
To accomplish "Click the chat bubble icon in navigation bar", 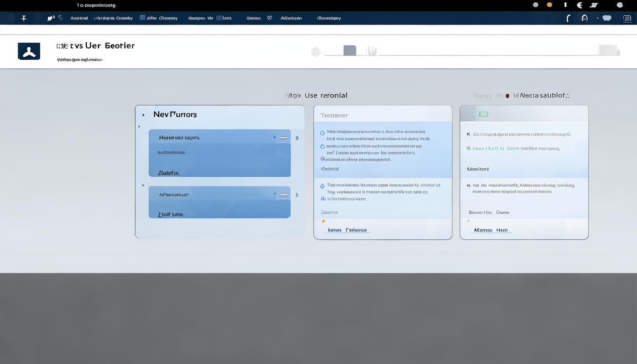I will point(607,18).
